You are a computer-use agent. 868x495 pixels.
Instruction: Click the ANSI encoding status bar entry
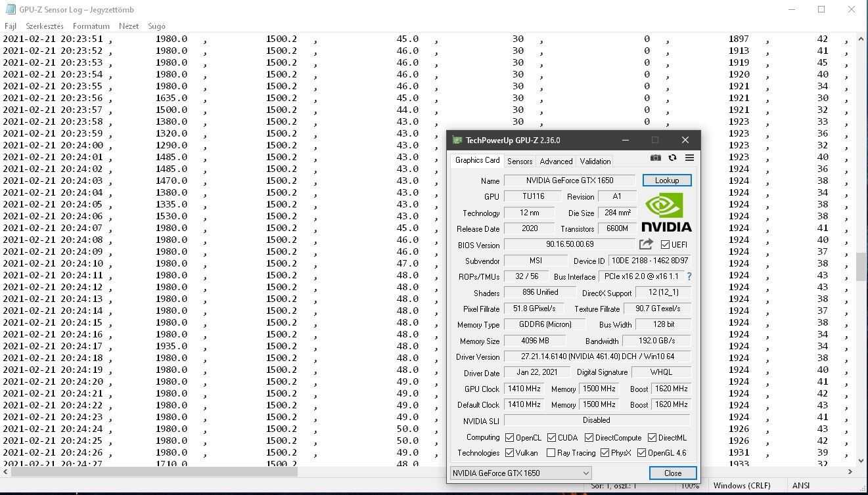point(801,486)
